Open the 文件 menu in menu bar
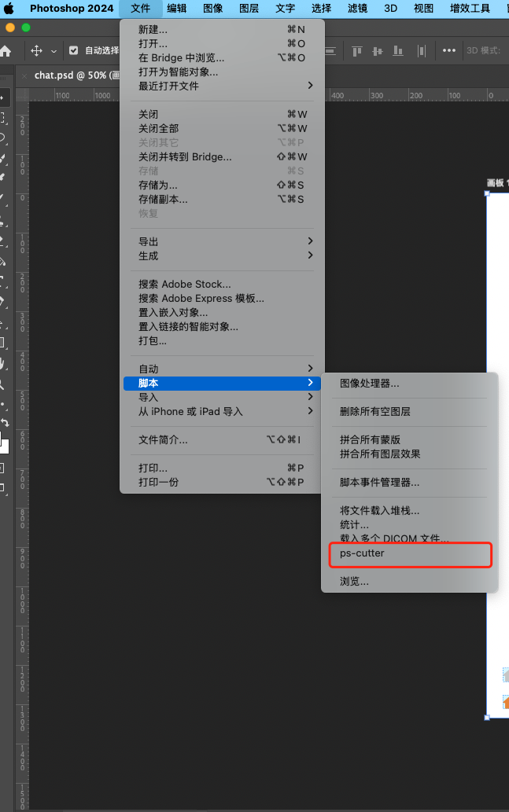Screen dimensions: 509x812 click(x=141, y=9)
